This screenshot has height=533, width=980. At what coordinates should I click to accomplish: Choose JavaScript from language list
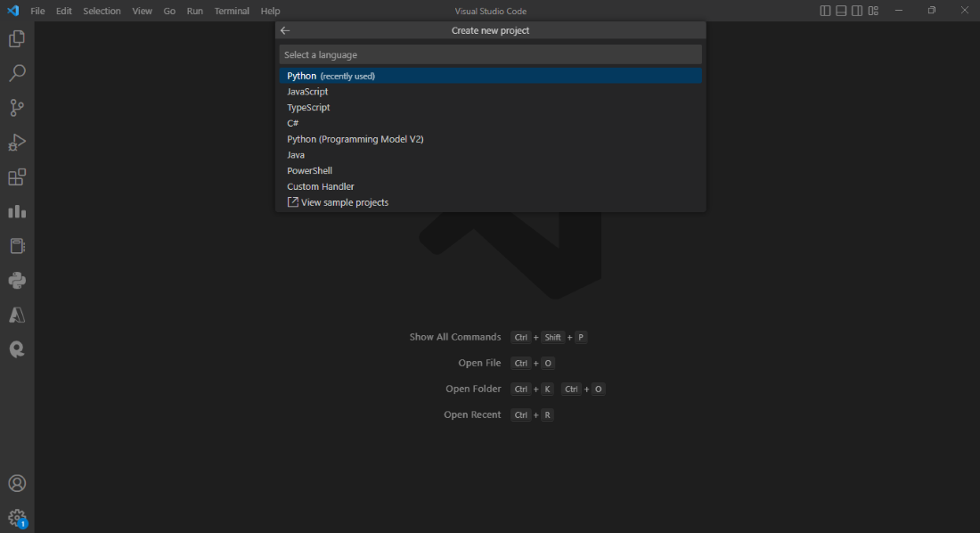[x=491, y=91]
